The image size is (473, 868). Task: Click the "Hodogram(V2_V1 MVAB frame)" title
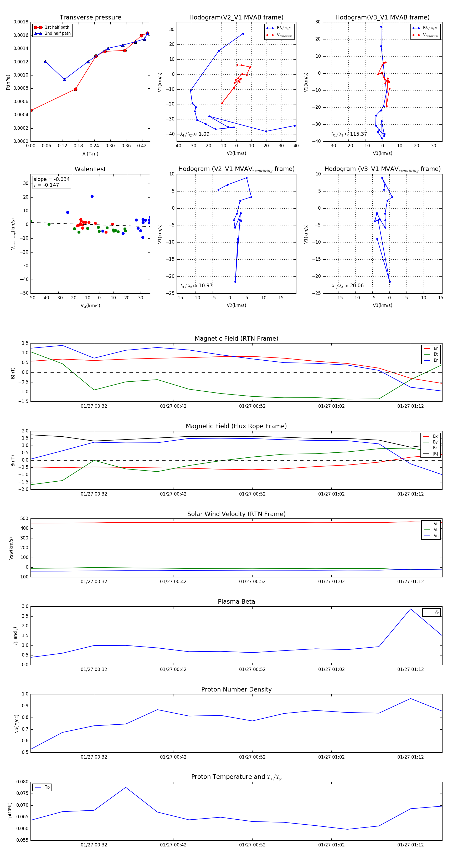pyautogui.click(x=236, y=18)
